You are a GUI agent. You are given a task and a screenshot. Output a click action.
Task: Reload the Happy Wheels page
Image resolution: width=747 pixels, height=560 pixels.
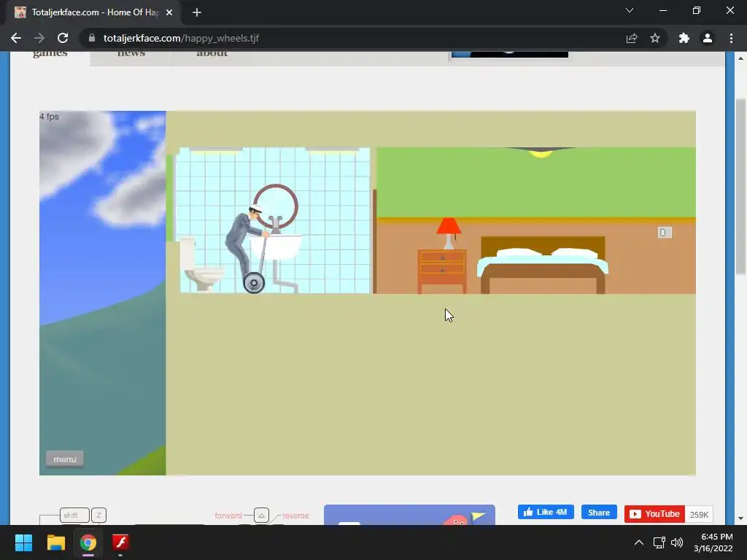point(63,38)
